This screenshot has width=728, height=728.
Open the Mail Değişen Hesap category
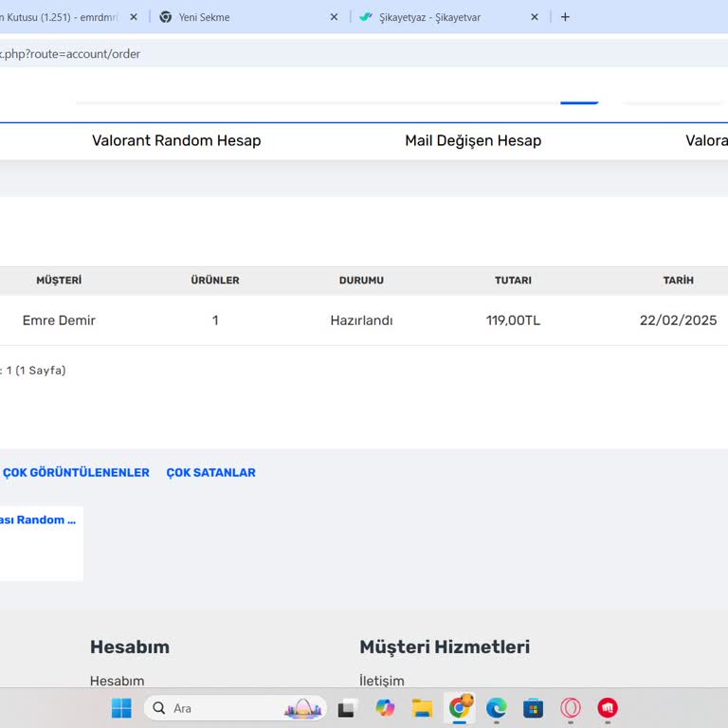[x=473, y=140]
